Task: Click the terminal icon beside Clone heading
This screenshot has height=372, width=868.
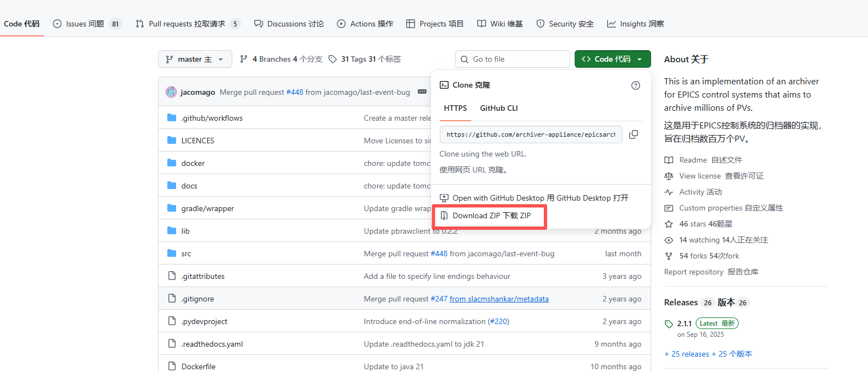Action: click(444, 85)
